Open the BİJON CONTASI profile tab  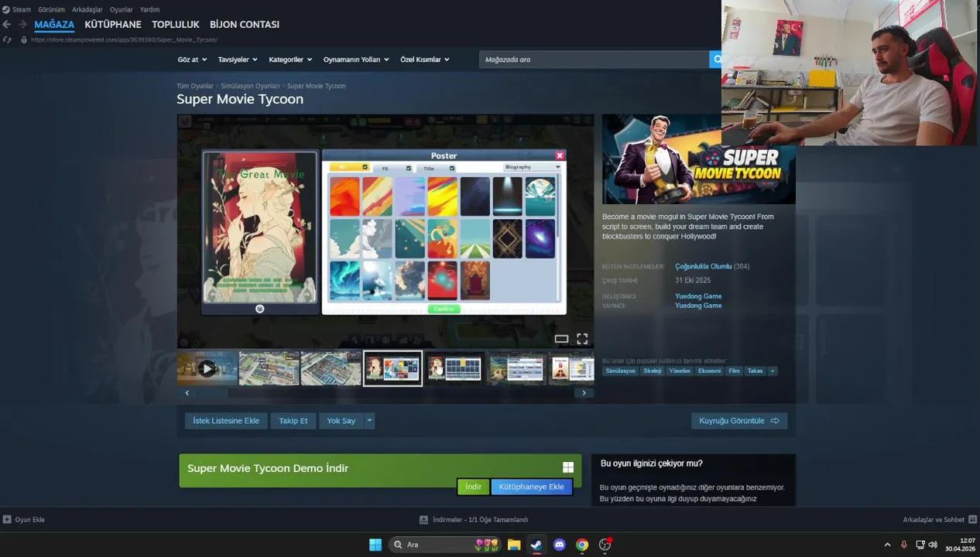point(245,25)
